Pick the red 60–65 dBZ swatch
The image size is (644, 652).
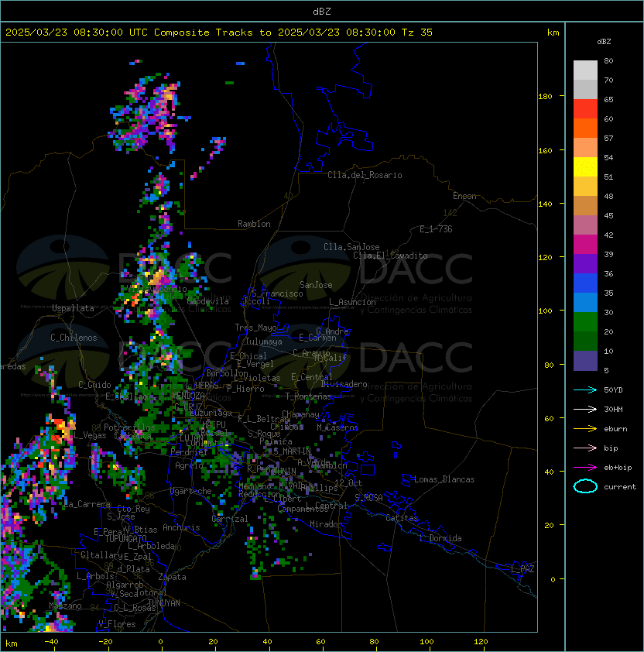pos(585,109)
